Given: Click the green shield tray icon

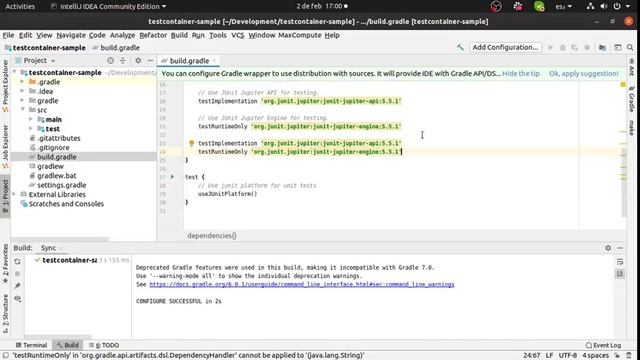Looking at the screenshot, I should click(539, 6).
